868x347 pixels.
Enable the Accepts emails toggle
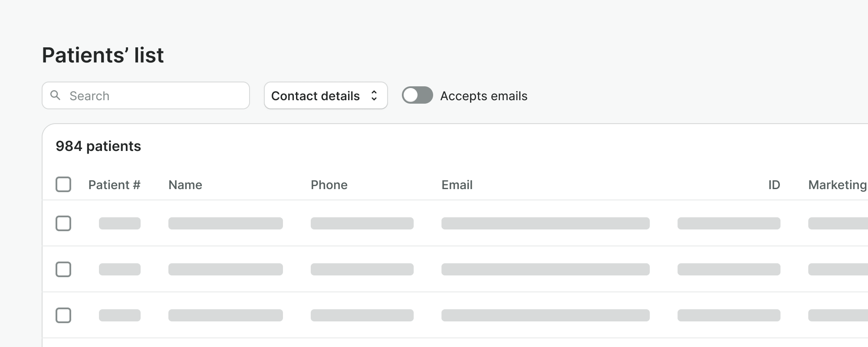[x=417, y=95]
